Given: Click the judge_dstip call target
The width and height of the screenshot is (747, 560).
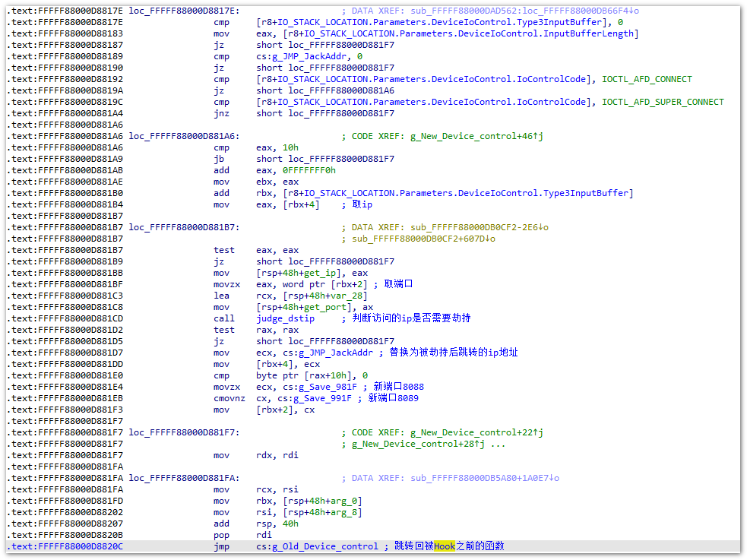Looking at the screenshot, I should point(285,318).
